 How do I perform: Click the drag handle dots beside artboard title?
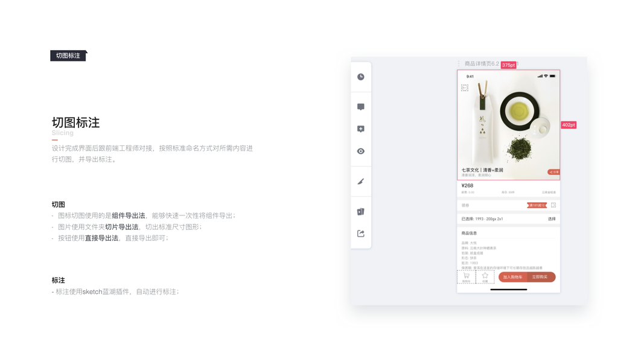coord(459,63)
